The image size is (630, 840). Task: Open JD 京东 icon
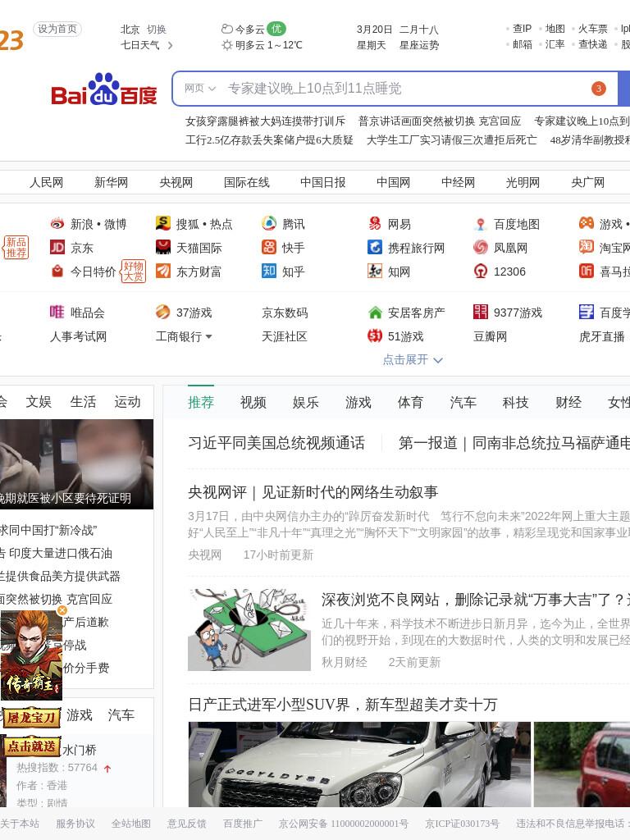(x=57, y=247)
